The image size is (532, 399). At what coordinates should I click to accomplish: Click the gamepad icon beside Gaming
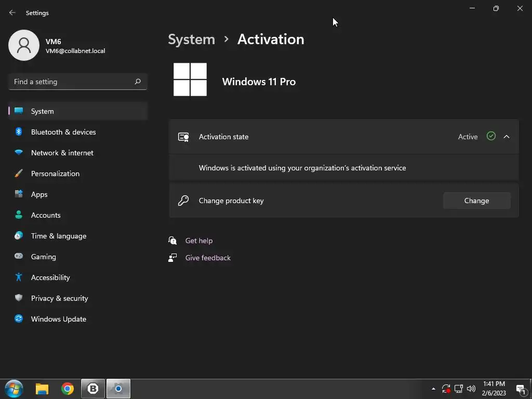[19, 256]
